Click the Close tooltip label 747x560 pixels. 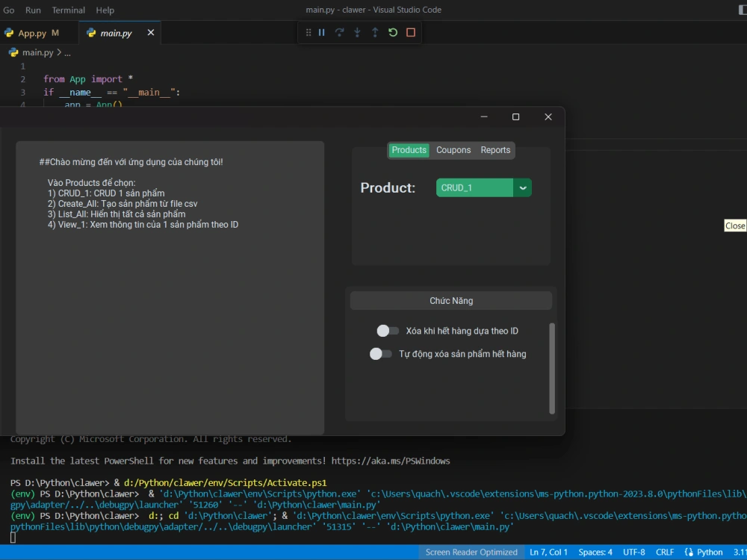tap(734, 225)
